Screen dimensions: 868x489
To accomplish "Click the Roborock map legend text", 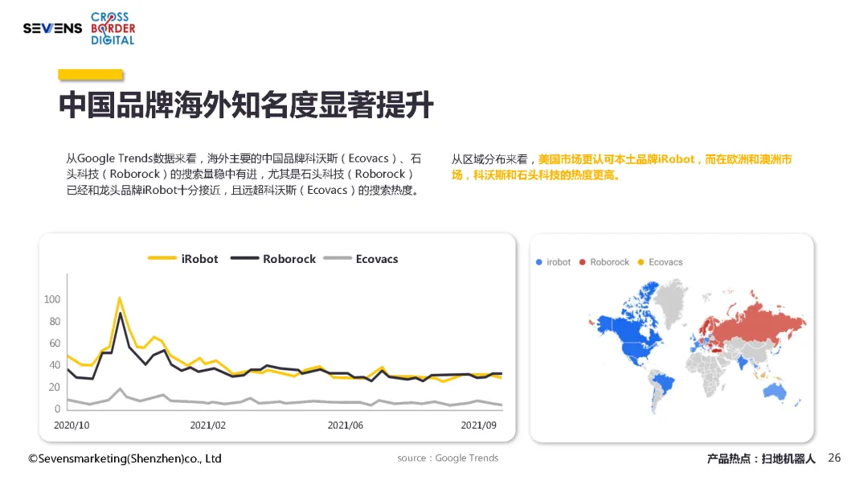I will pos(609,262).
